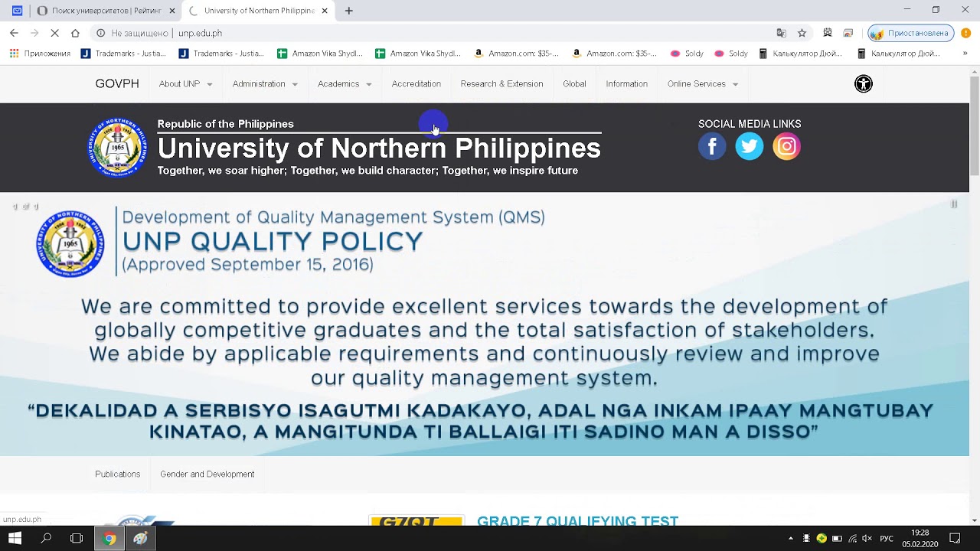
Task: Check the battery status tray icon
Action: (837, 538)
